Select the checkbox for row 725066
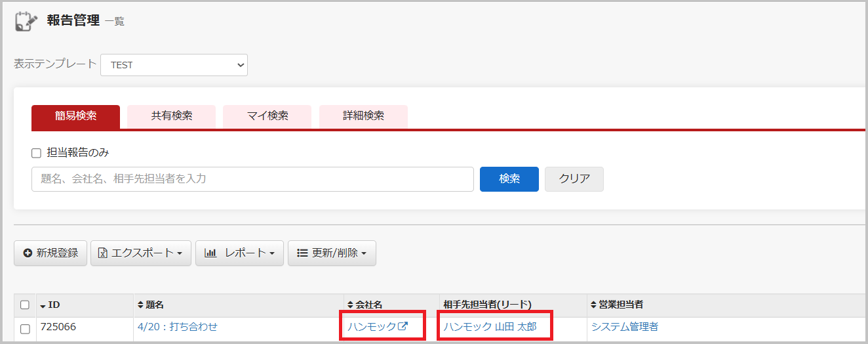 click(25, 328)
